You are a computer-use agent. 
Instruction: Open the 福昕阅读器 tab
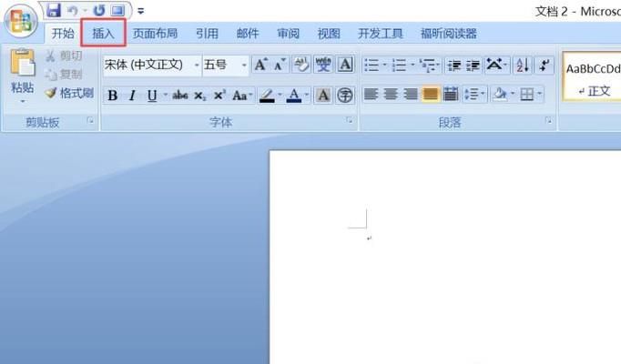pyautogui.click(x=449, y=34)
